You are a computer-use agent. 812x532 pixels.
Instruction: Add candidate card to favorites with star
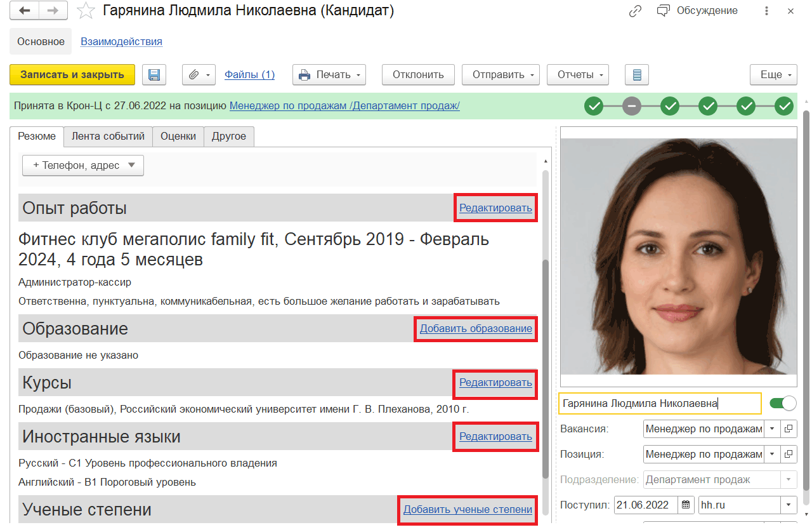click(86, 11)
